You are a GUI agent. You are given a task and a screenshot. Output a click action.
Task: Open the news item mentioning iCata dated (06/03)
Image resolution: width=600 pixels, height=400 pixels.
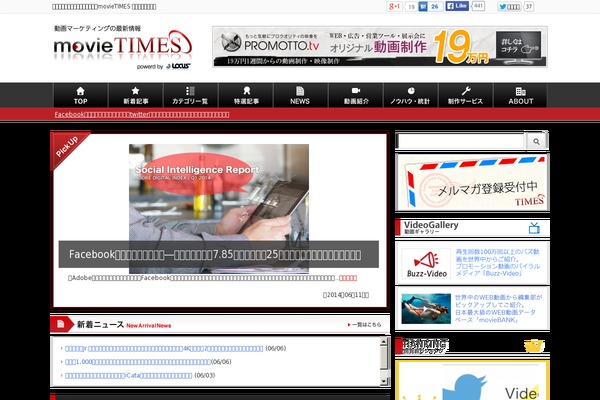(x=129, y=376)
